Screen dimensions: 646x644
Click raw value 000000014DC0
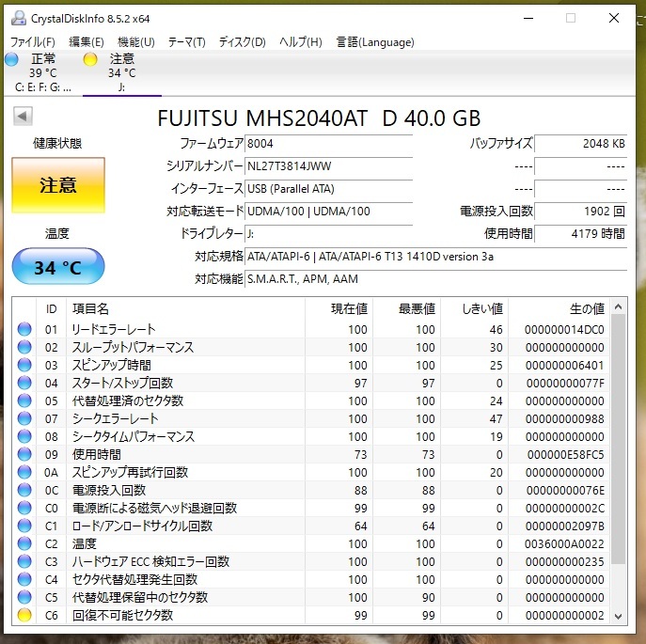pyautogui.click(x=564, y=330)
